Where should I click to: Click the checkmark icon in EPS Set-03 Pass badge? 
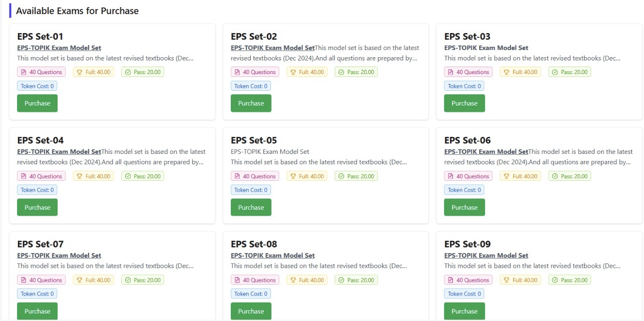(x=555, y=72)
